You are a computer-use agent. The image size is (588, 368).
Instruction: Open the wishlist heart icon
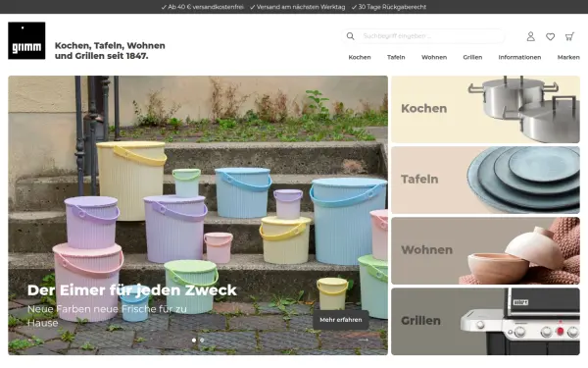(x=550, y=36)
